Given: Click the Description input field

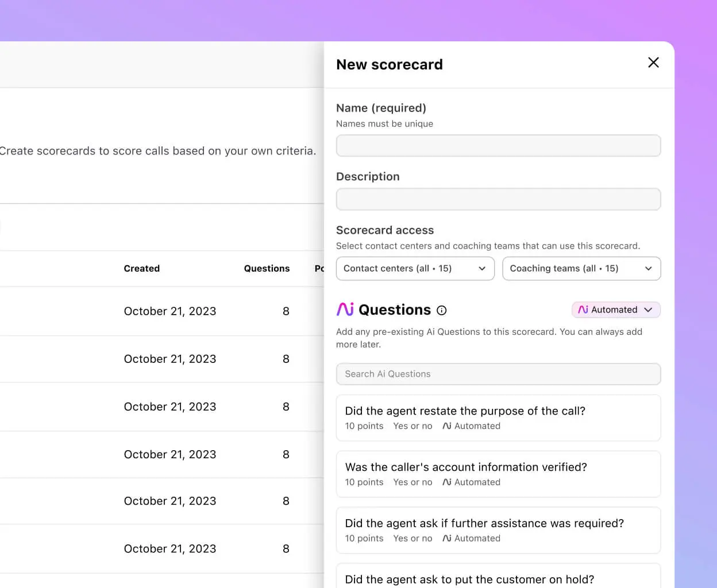Looking at the screenshot, I should coord(498,199).
